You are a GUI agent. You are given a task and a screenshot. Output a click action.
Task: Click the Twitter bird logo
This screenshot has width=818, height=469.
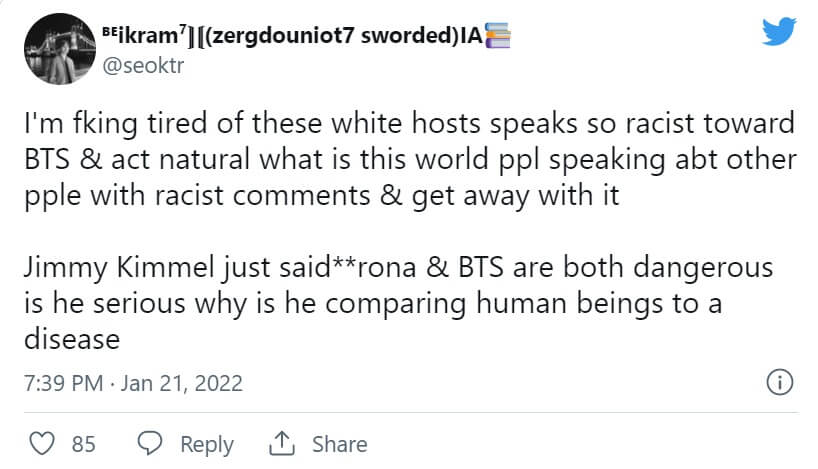779,30
